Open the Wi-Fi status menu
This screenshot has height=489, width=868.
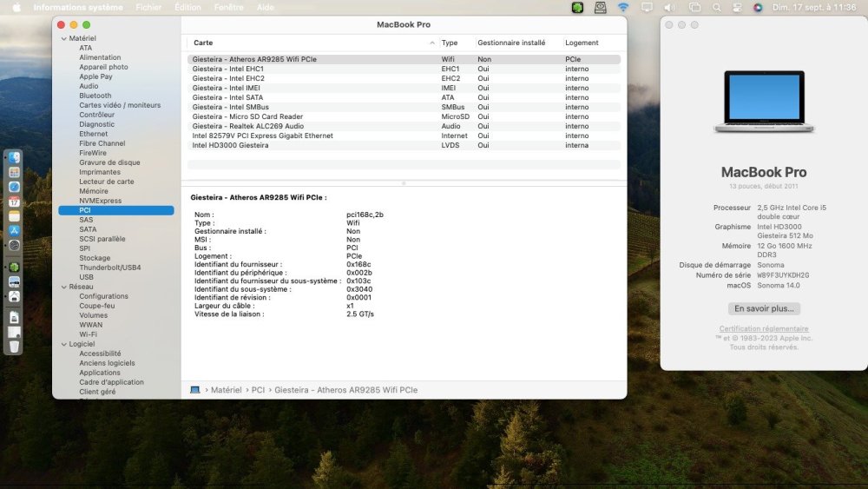(x=623, y=7)
